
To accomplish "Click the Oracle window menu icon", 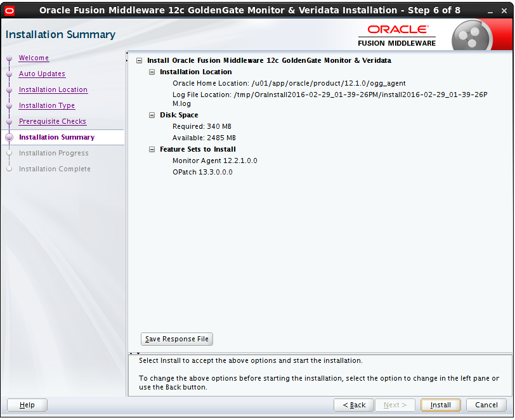I will tap(10, 11).
